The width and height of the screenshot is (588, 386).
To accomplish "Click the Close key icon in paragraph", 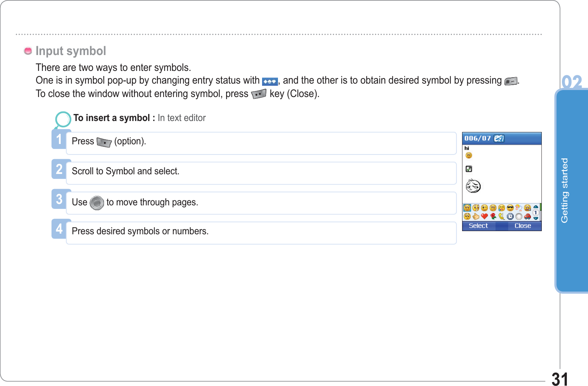I will [259, 94].
